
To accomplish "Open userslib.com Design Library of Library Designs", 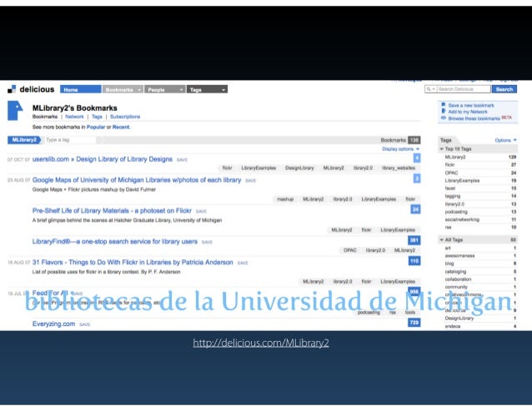I will click(102, 159).
